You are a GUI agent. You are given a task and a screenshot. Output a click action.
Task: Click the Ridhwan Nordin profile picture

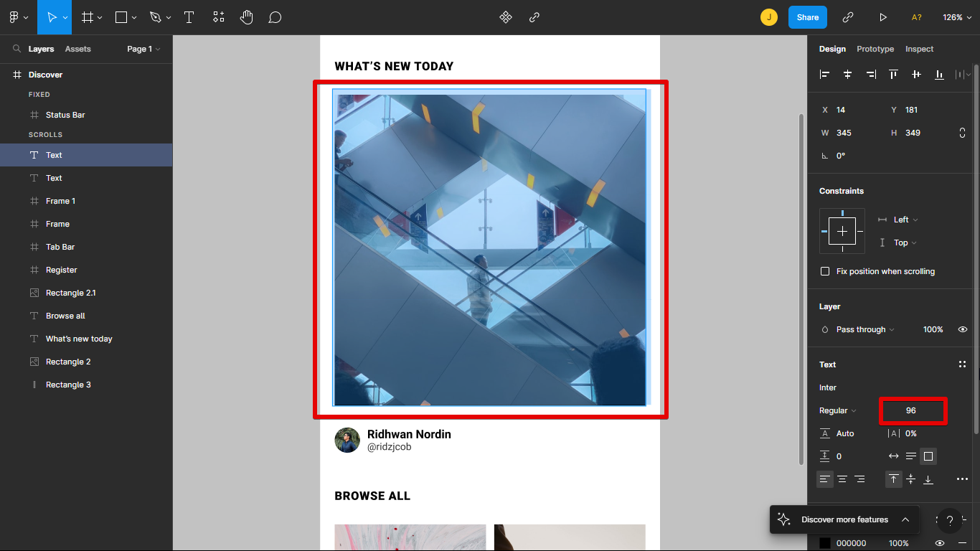(x=347, y=441)
